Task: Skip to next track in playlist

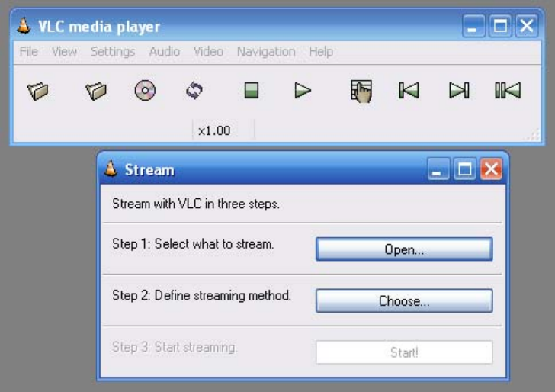Action: [x=459, y=90]
